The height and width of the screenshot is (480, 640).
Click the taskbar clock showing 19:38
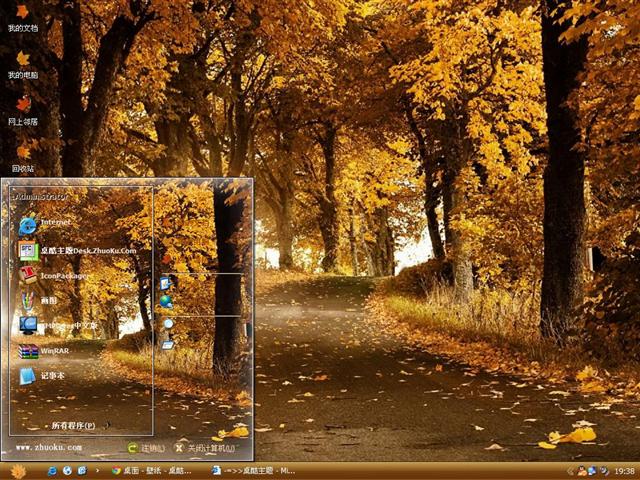pos(625,470)
